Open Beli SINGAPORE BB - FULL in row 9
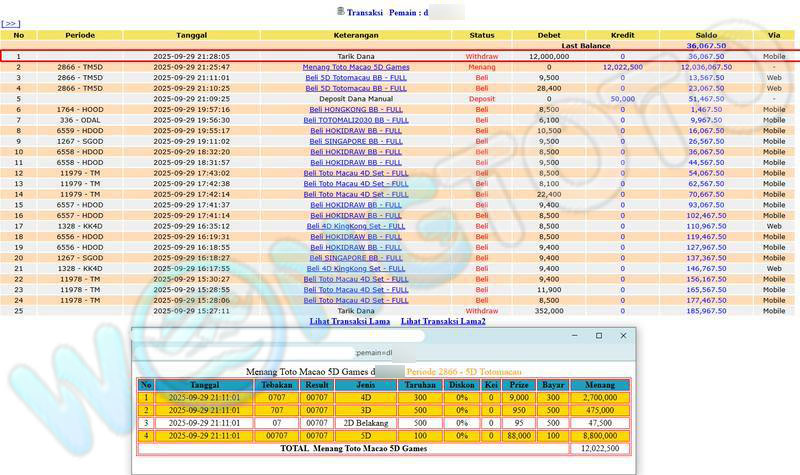Viewport: 800px width, 475px height. [x=356, y=141]
